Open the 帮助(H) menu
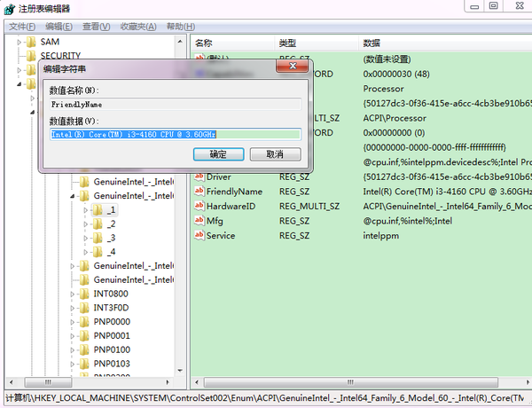This screenshot has height=408, width=532. [x=181, y=27]
